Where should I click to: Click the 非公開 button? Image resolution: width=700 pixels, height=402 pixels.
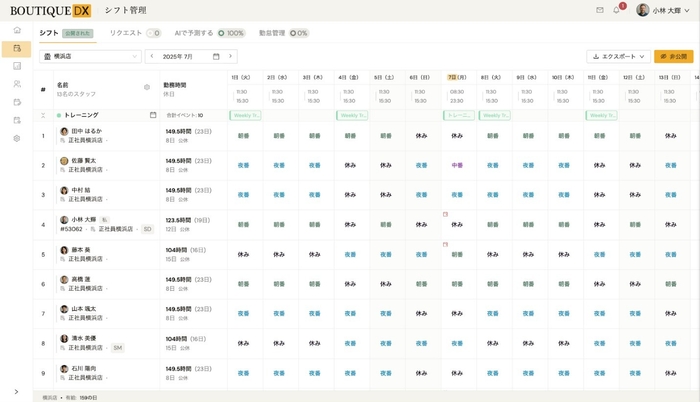tap(673, 57)
